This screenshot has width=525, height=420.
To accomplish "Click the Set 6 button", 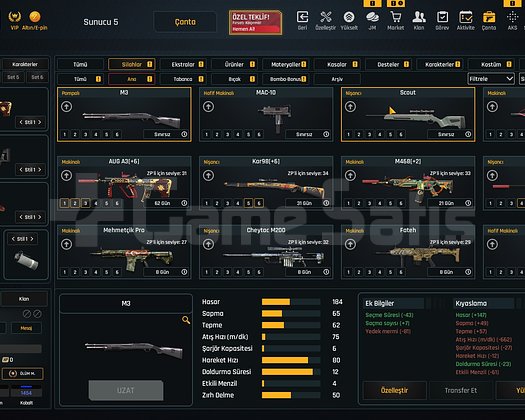I will (x=37, y=77).
